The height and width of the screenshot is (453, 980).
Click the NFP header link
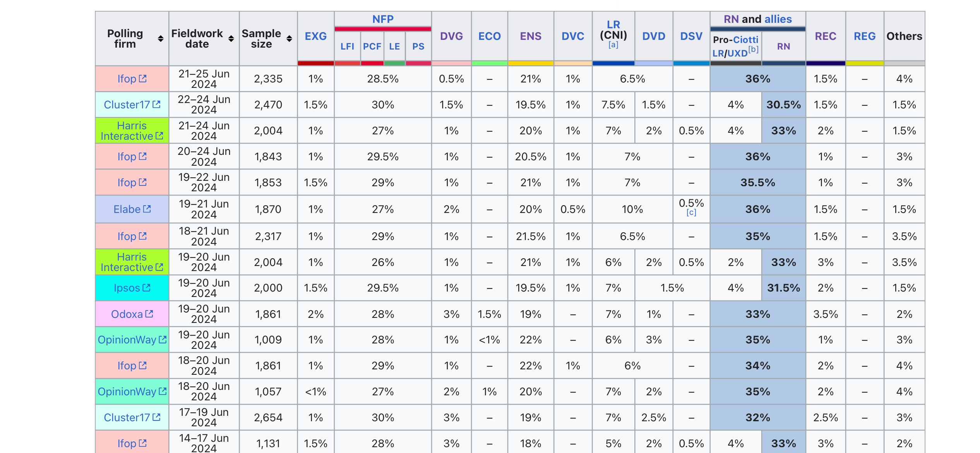pyautogui.click(x=382, y=19)
